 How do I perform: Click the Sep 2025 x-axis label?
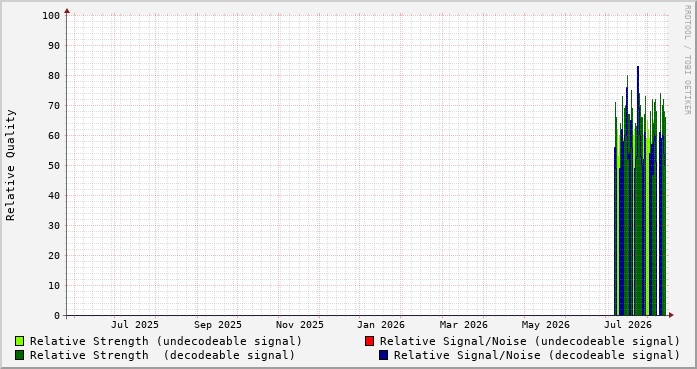(x=218, y=325)
